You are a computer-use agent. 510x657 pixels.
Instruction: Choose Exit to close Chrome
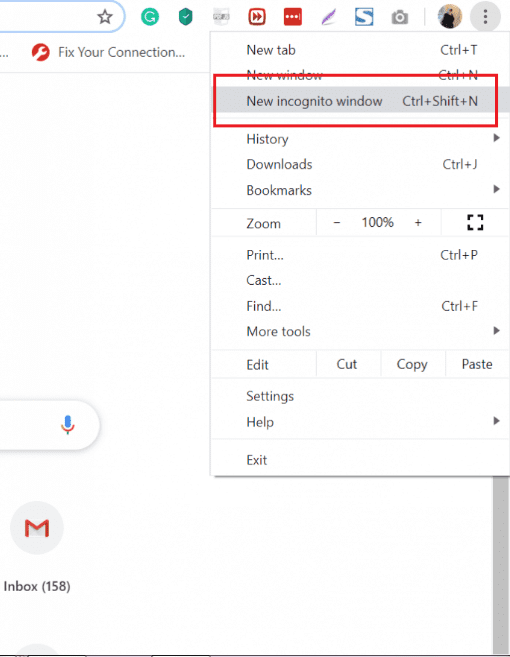coord(360,460)
